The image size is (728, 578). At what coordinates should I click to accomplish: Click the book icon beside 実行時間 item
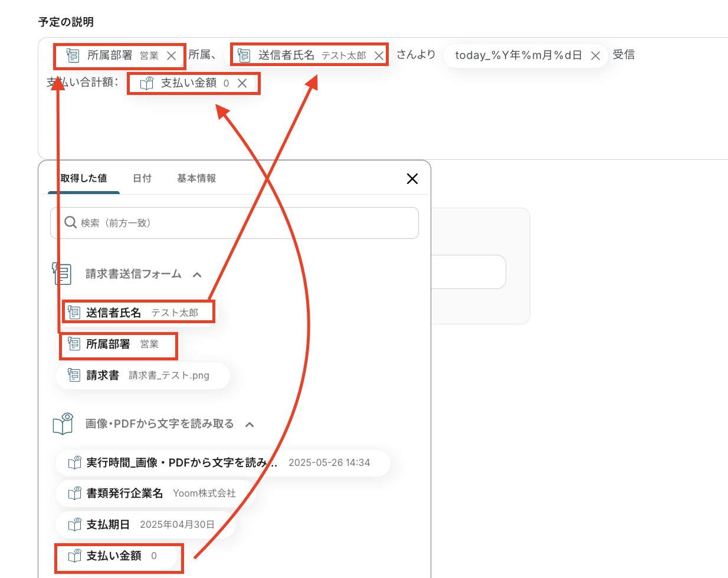pyautogui.click(x=74, y=462)
